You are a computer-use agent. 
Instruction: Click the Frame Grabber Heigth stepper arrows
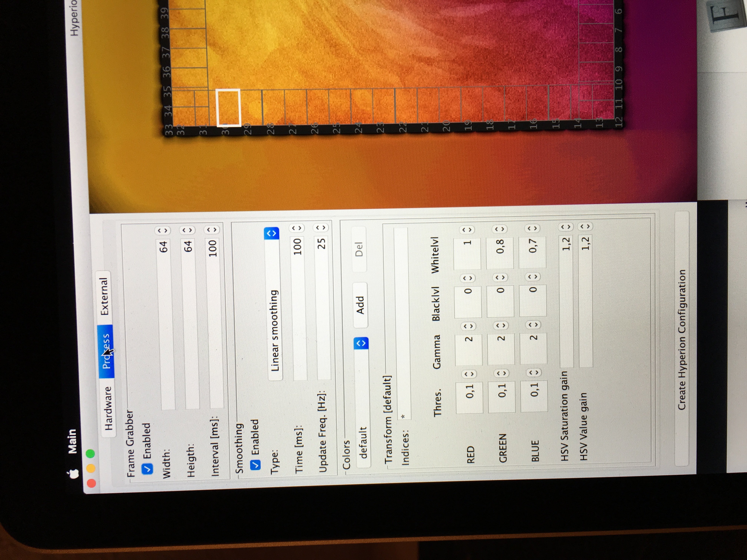(x=187, y=230)
